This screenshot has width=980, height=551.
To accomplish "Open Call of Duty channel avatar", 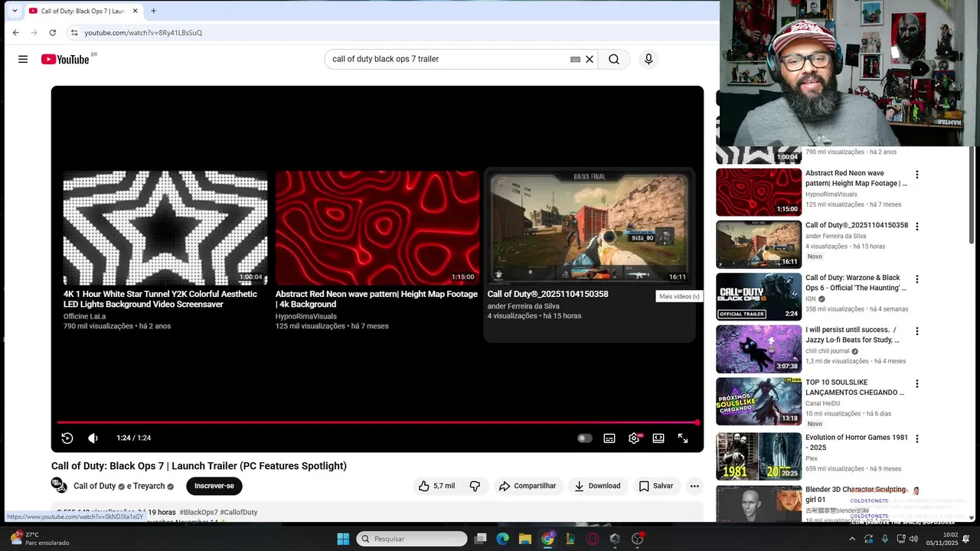I will [x=59, y=485].
